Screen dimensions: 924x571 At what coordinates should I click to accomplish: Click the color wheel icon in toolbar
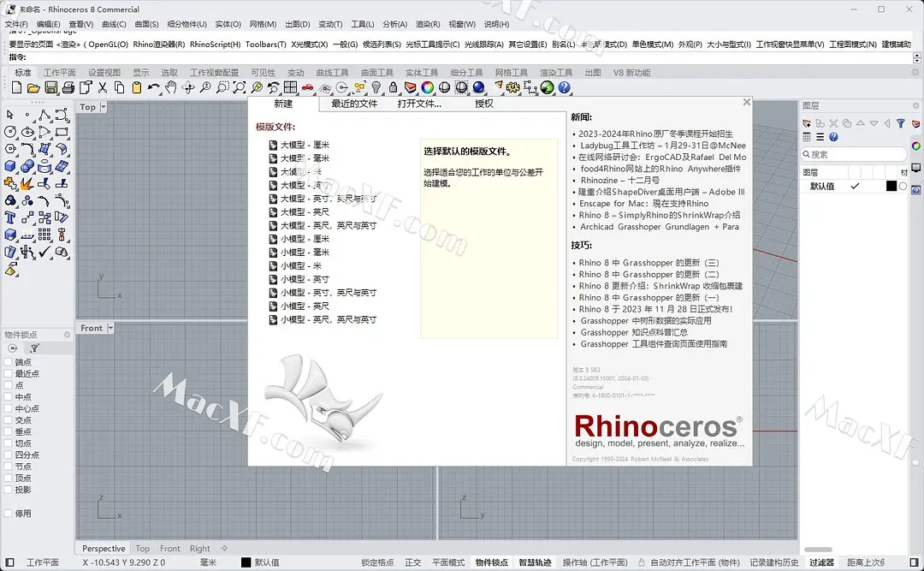coord(427,88)
